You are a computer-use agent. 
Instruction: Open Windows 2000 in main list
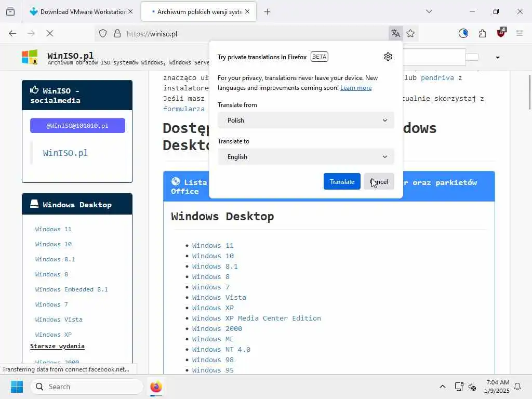pos(217,328)
